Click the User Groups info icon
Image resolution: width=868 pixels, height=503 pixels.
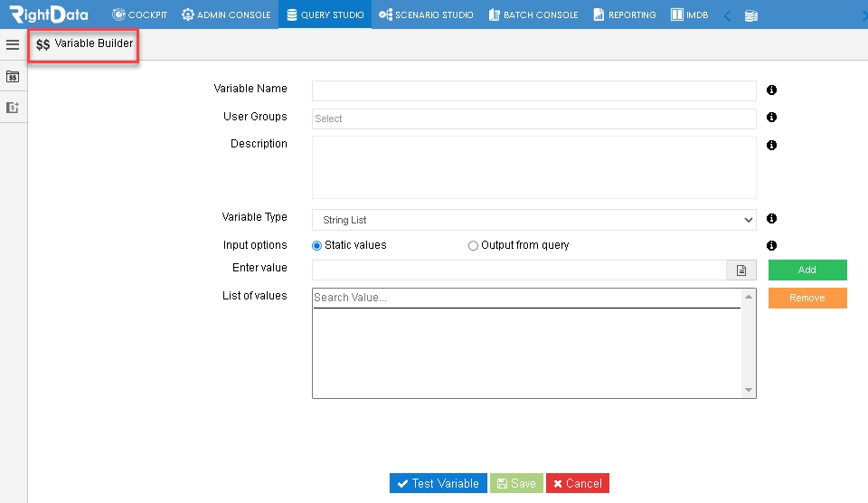pos(771,117)
